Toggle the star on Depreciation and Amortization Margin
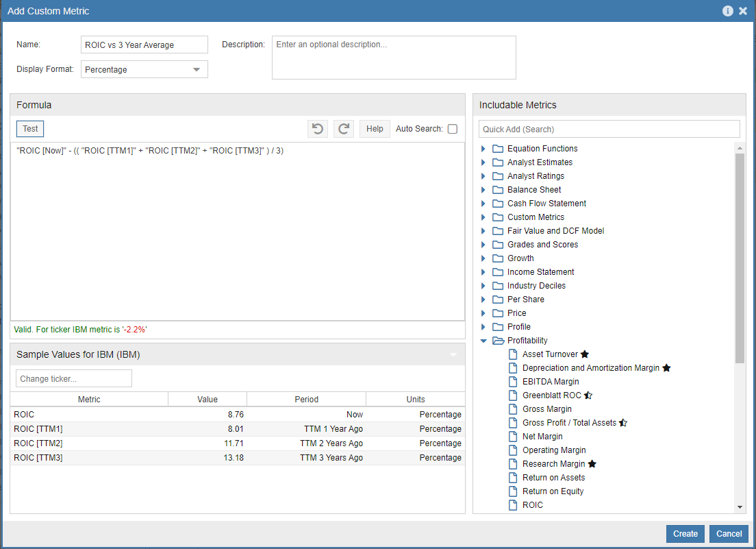 coord(666,367)
